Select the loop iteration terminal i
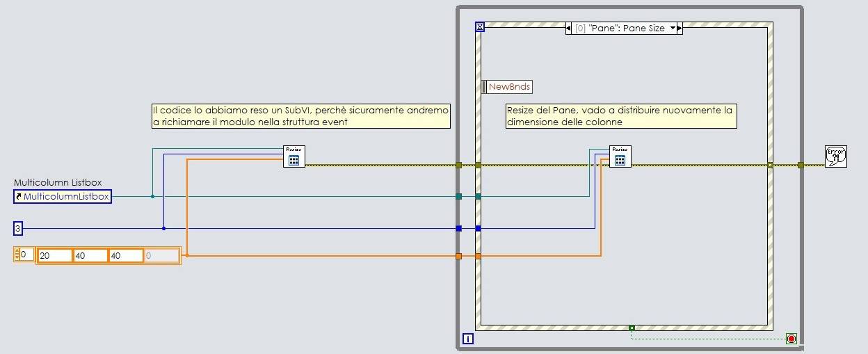The width and height of the screenshot is (868, 354). 468,339
